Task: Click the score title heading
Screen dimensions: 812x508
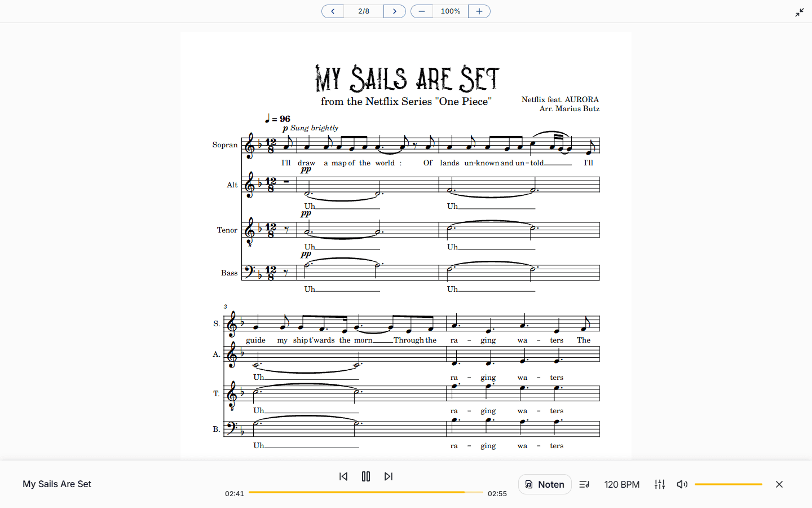Action: (407, 78)
